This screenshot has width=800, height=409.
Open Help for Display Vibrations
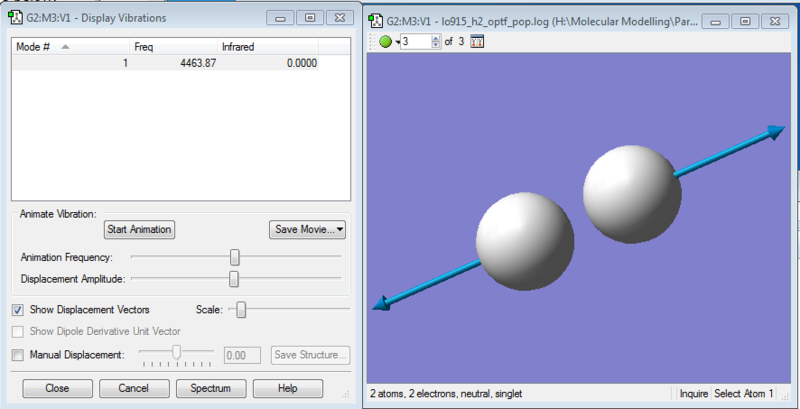288,388
